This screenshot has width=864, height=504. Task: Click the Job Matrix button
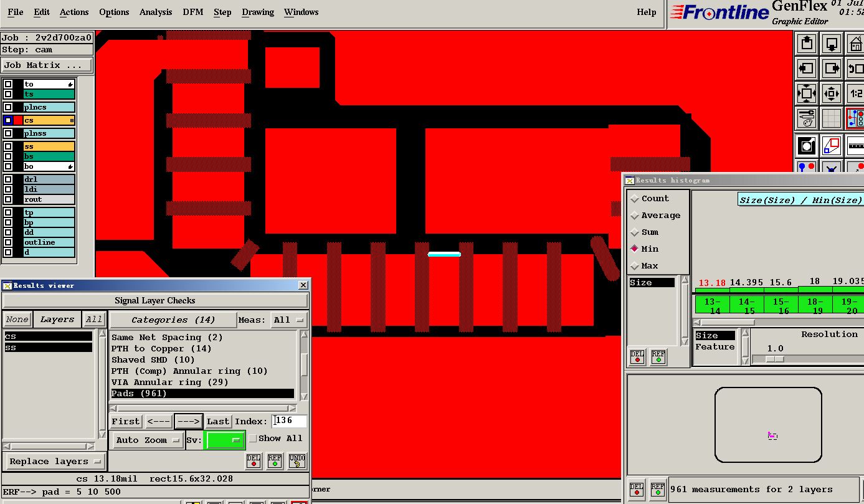click(x=47, y=65)
